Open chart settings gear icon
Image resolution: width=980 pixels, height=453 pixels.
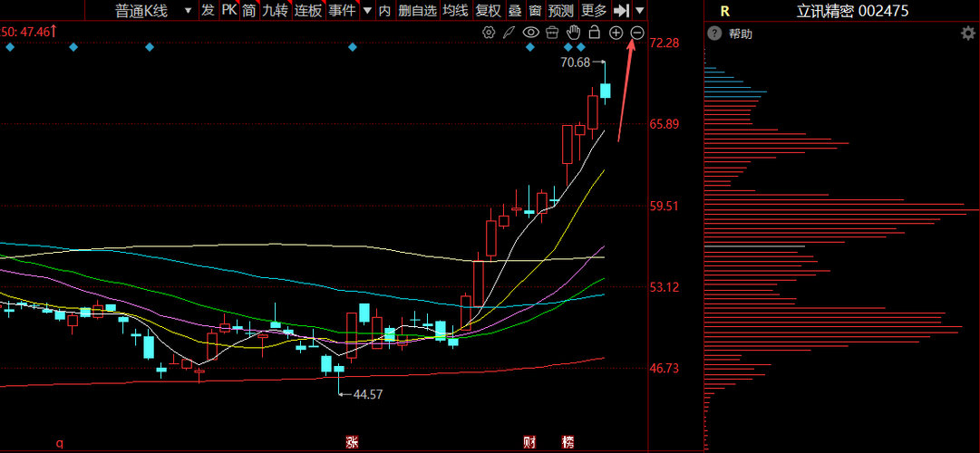point(489,33)
